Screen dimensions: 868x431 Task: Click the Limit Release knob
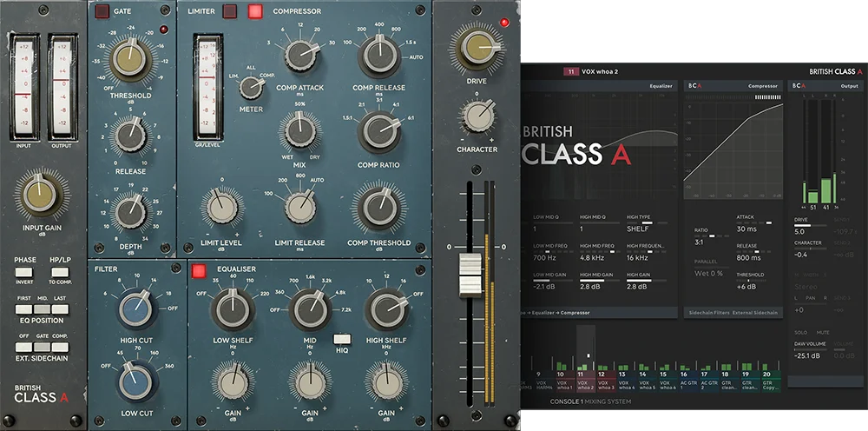click(x=300, y=208)
